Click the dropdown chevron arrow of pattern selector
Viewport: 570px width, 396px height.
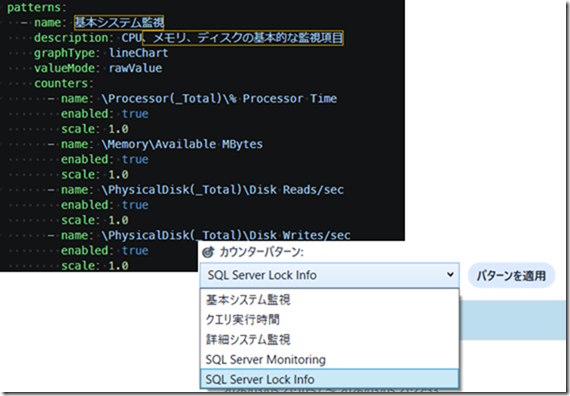pyautogui.click(x=450, y=275)
